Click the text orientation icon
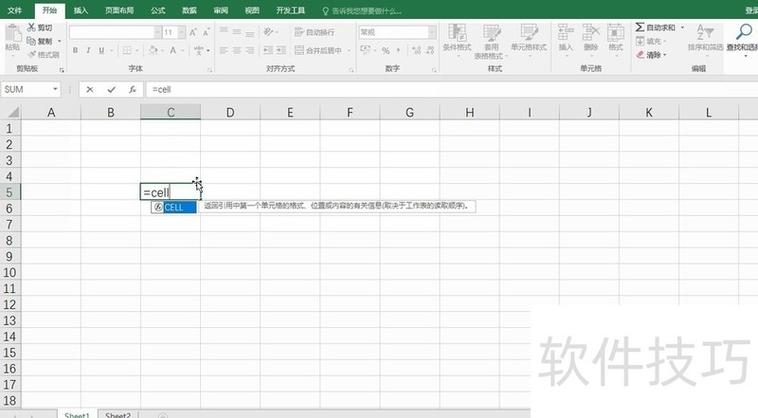Viewport: 758px width, 418px height. (x=269, y=32)
